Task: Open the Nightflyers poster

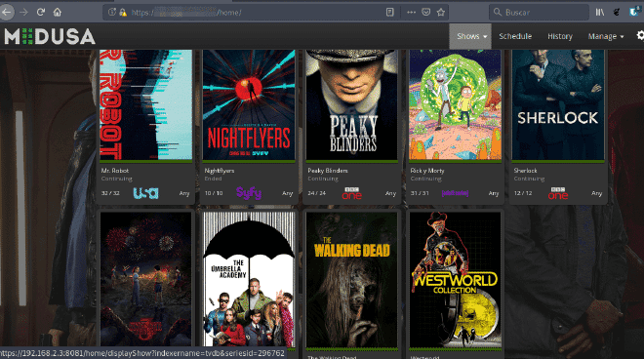Action: pyautogui.click(x=249, y=104)
